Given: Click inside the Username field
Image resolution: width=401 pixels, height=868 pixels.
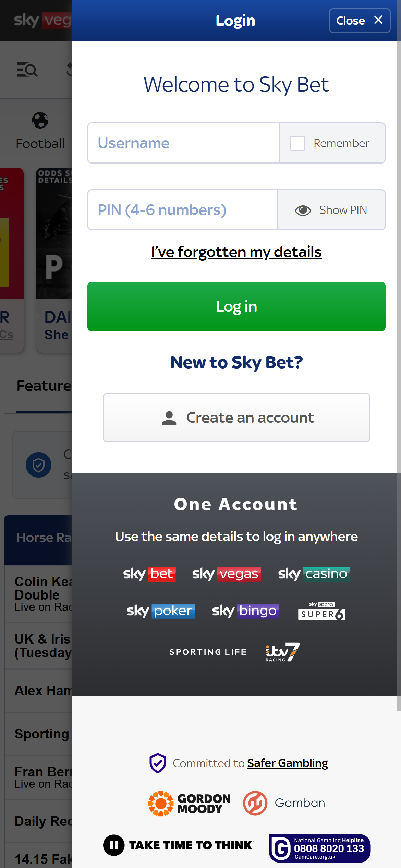Looking at the screenshot, I should coord(183,143).
